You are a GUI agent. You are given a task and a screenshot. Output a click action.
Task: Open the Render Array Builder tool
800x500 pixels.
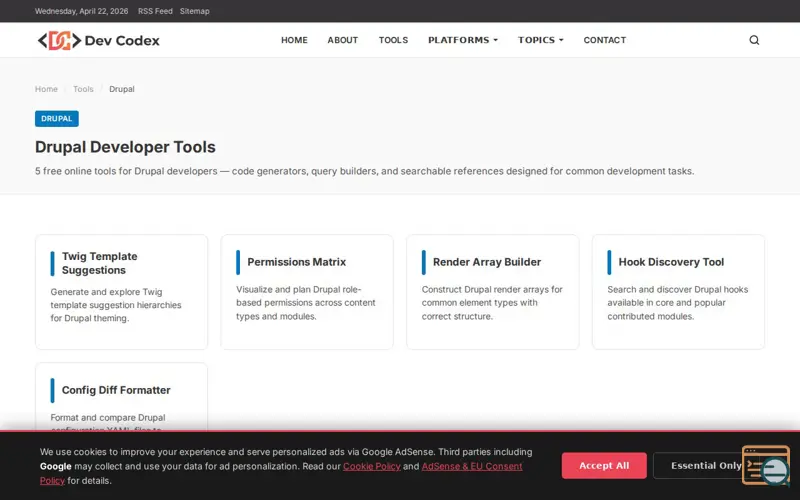[492, 292]
